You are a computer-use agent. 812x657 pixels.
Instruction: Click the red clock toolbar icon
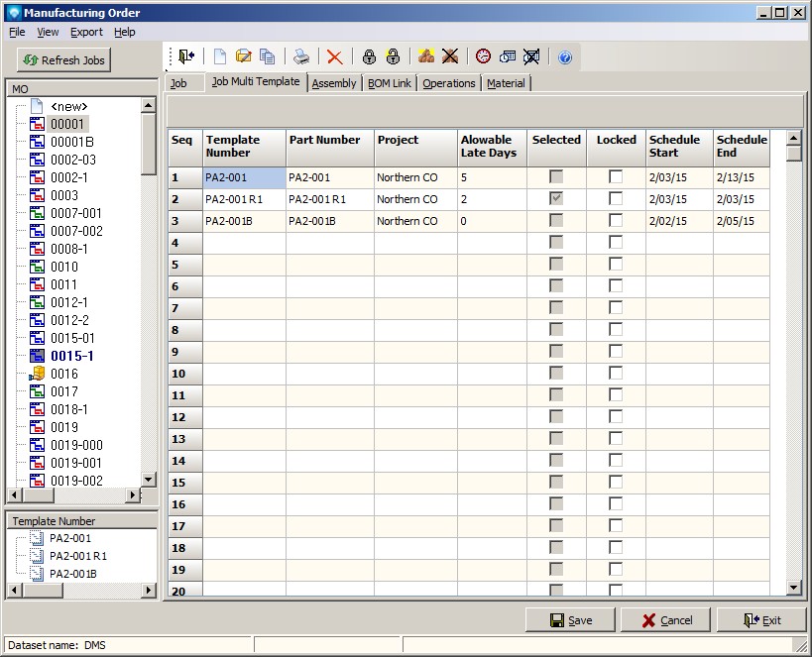click(483, 57)
